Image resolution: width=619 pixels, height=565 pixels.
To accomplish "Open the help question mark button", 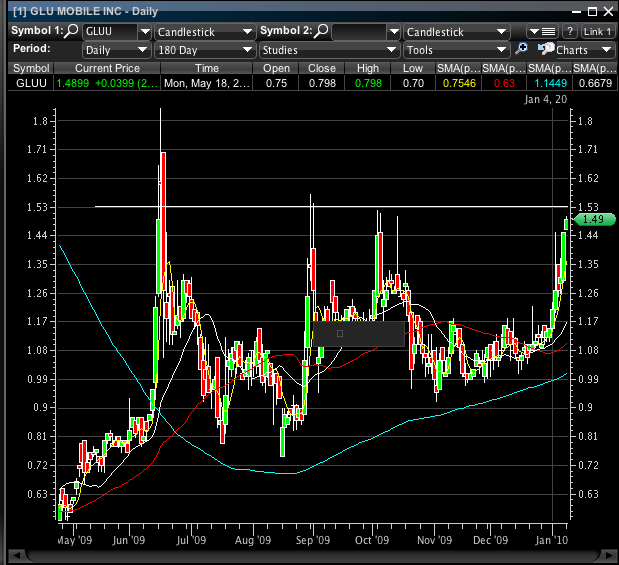I will [x=569, y=32].
